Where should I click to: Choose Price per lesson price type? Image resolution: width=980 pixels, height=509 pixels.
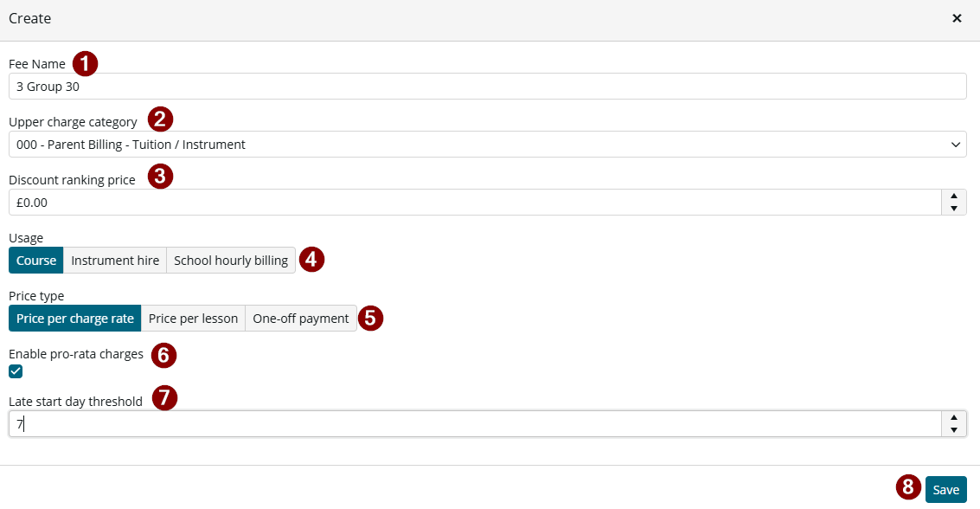[x=193, y=319]
